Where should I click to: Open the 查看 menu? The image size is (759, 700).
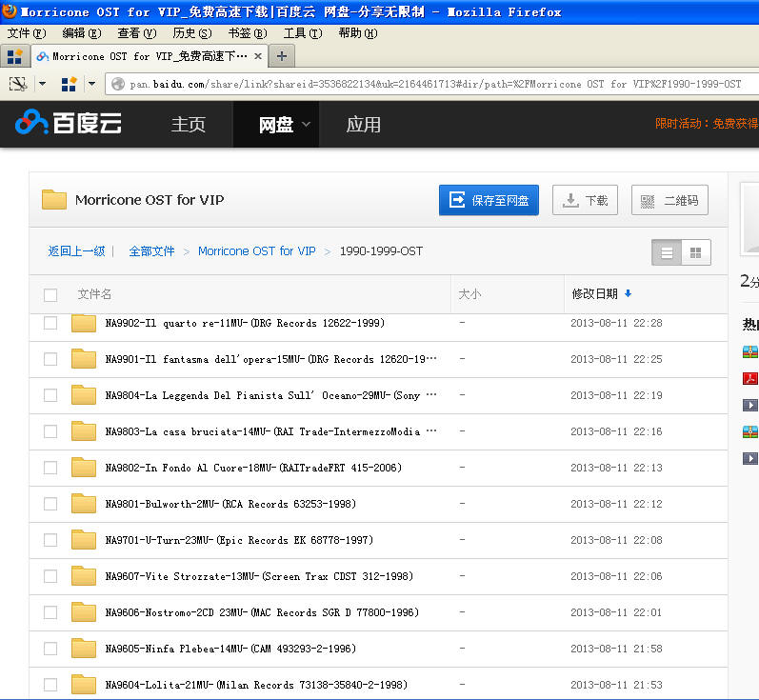point(137,33)
